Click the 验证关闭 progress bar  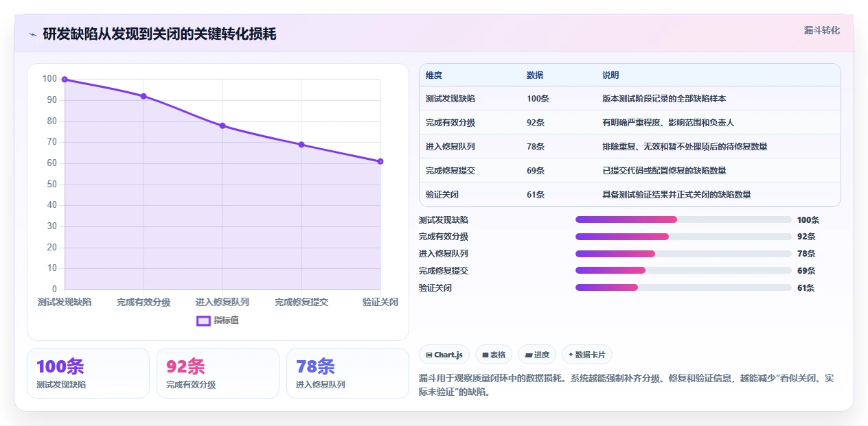pyautogui.click(x=683, y=287)
